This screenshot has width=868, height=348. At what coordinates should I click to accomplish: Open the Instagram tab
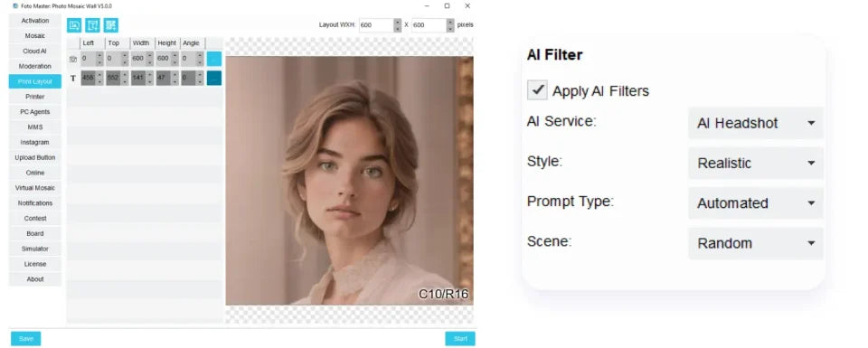tap(35, 142)
